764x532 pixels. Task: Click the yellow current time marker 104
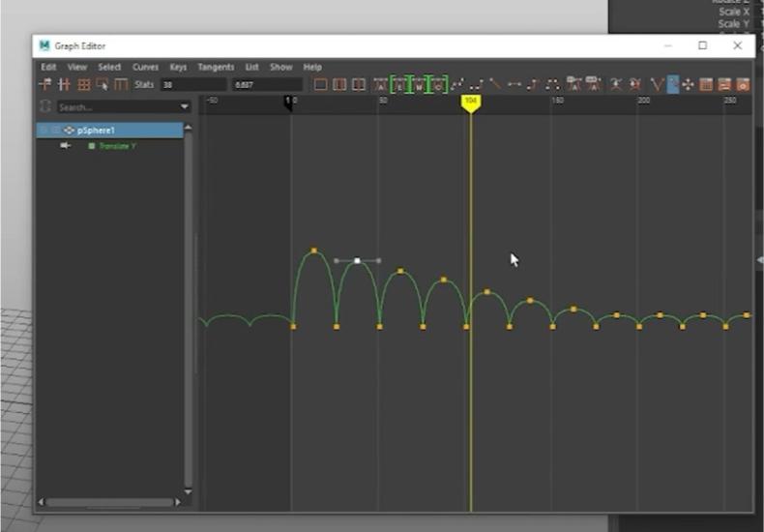(471, 103)
